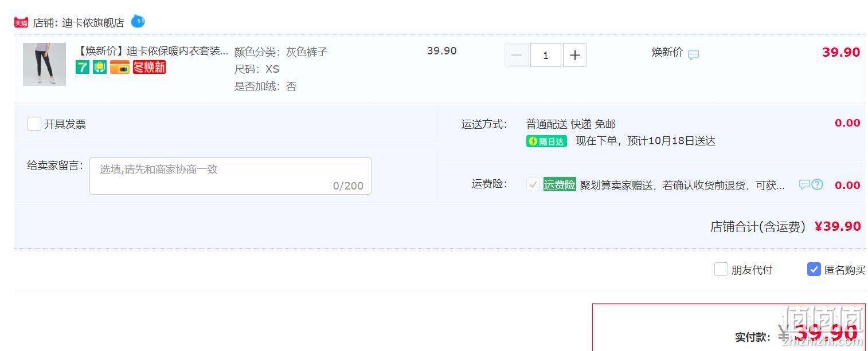Click the 焕新价 promotion label
868x351 pixels.
coord(667,52)
